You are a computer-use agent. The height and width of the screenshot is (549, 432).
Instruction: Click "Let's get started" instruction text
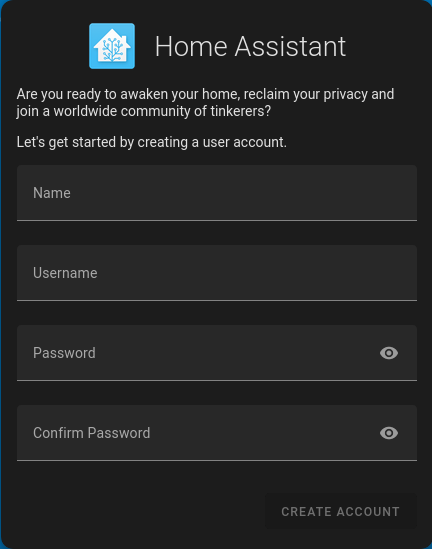(x=152, y=142)
